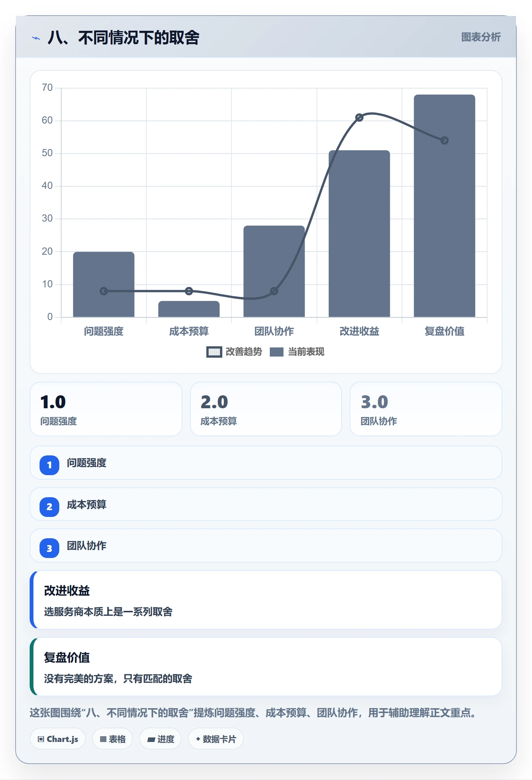Viewport: 532px width, 780px height.
Task: Click the 进度 tag chip
Action: [x=160, y=739]
